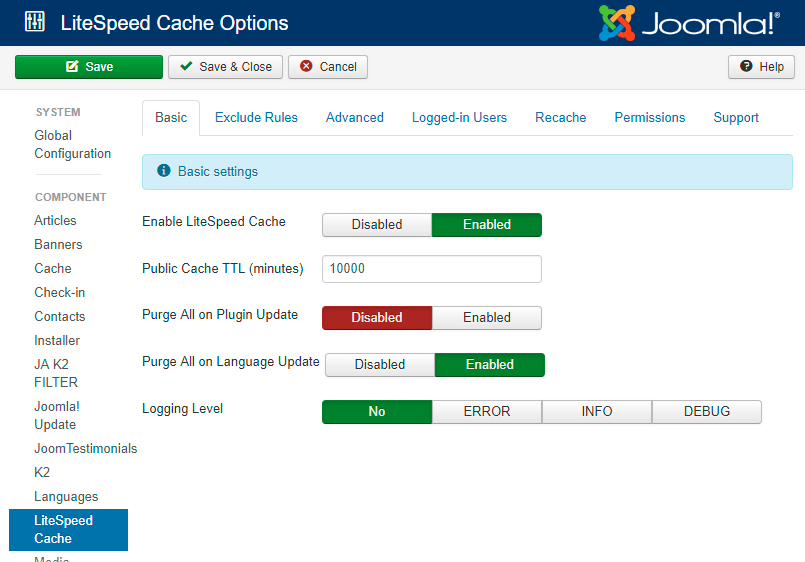Image resolution: width=805 pixels, height=562 pixels.
Task: Open Contacts component settings
Action: tap(60, 316)
